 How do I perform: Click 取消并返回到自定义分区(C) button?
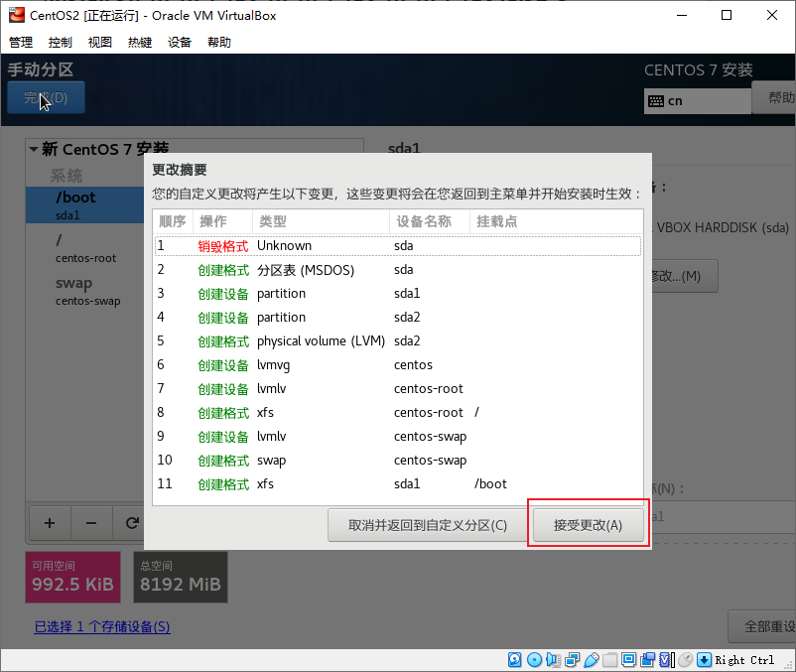coord(427,525)
